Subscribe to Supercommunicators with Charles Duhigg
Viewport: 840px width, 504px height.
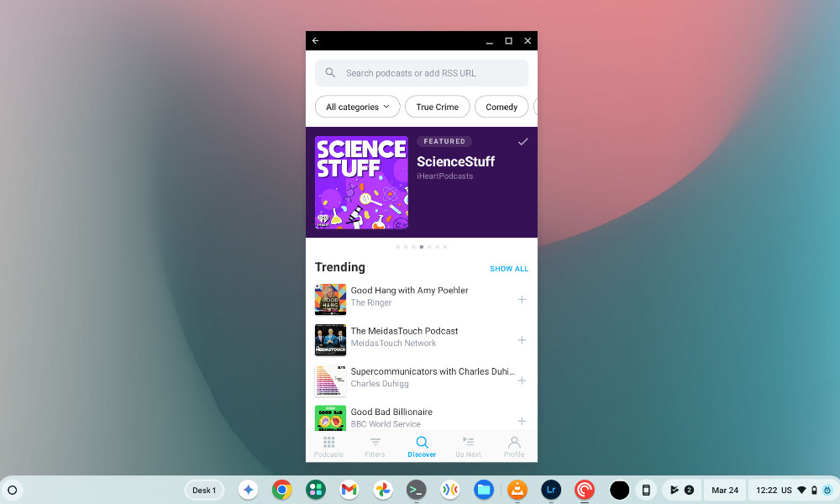click(522, 381)
